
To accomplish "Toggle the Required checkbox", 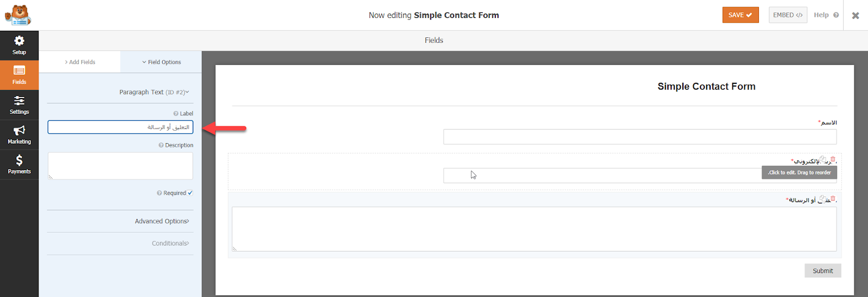I will pos(190,193).
